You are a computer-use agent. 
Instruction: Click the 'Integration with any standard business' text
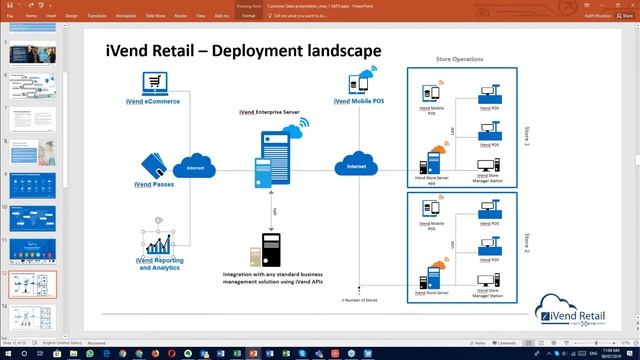[x=273, y=274]
